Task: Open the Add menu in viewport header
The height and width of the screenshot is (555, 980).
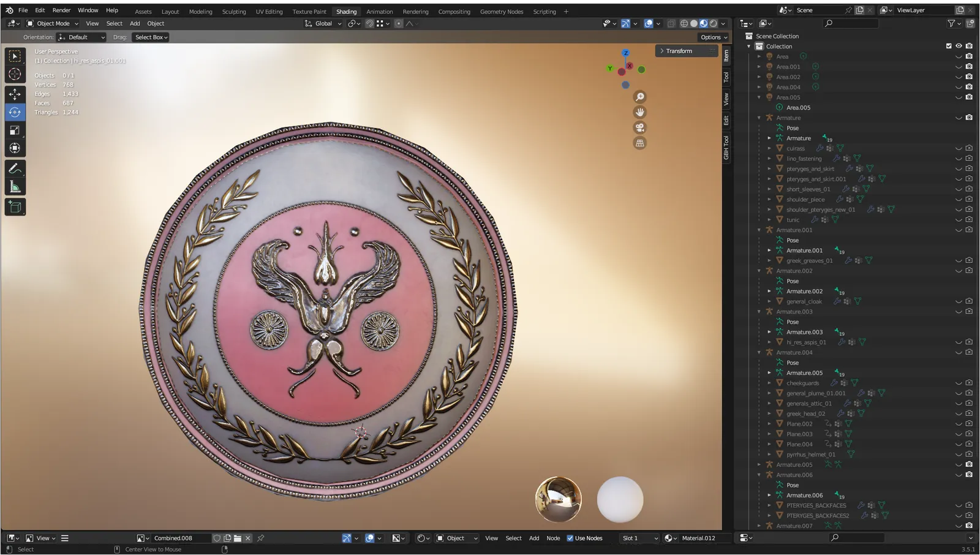Action: coord(135,23)
